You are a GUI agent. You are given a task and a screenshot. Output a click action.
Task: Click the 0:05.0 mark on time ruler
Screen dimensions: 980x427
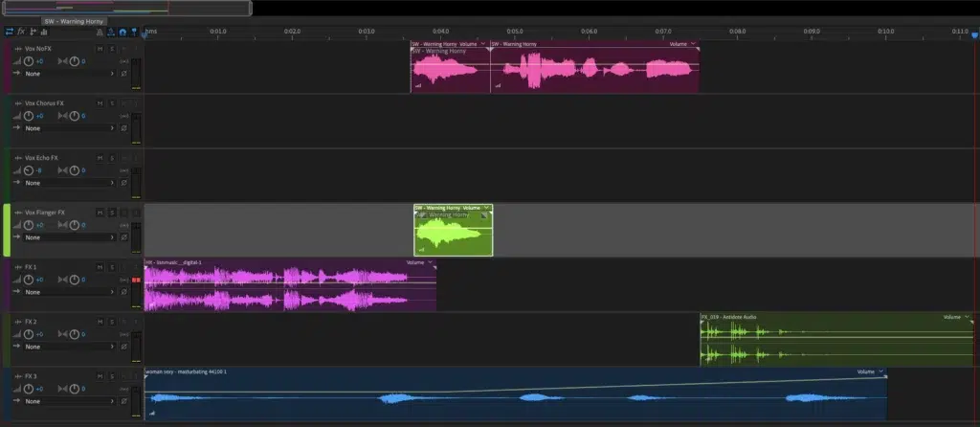[514, 32]
